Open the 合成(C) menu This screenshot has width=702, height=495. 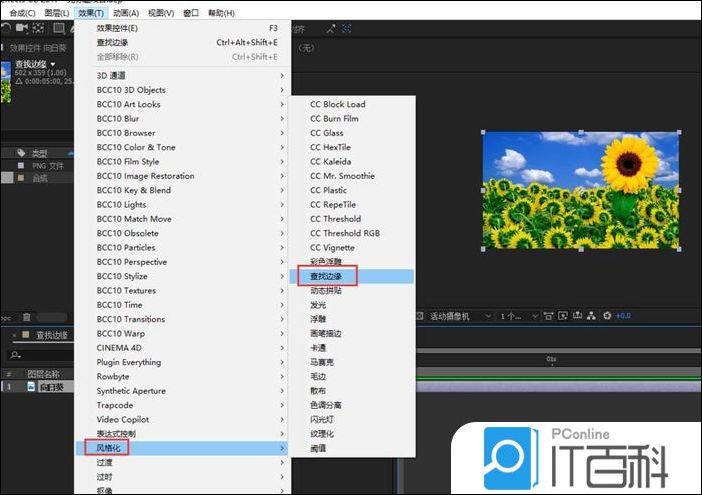click(22, 13)
